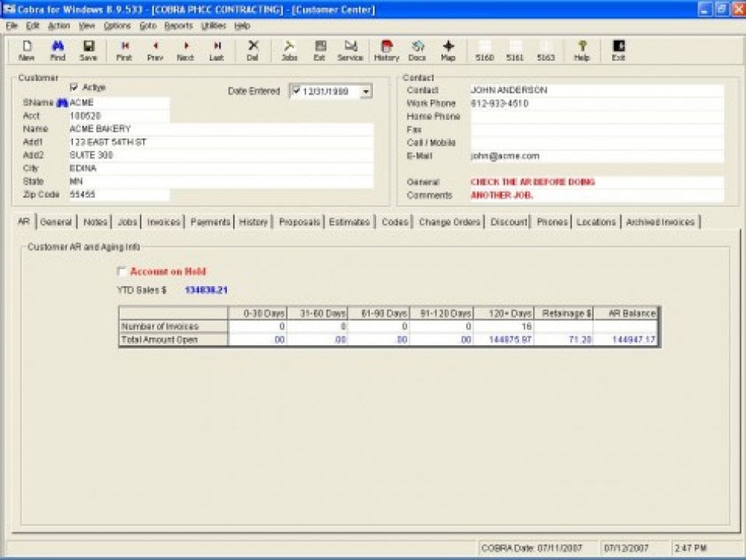Open the Utilities menu
Screen dimensions: 746x560
pyautogui.click(x=213, y=25)
